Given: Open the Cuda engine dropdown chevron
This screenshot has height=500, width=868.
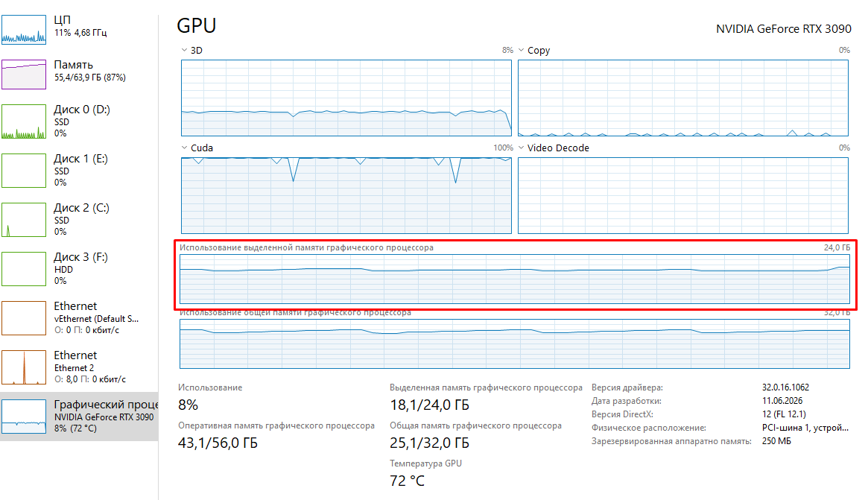Looking at the screenshot, I should [x=184, y=148].
